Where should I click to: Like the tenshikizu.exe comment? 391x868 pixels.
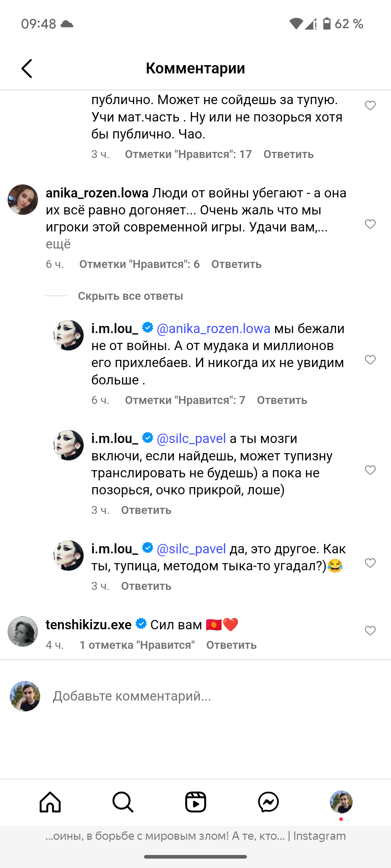pos(370,631)
